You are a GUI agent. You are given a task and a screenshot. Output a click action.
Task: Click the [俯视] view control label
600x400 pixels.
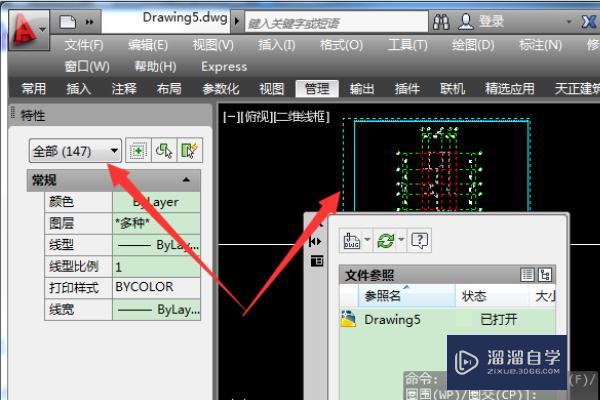coord(258,116)
